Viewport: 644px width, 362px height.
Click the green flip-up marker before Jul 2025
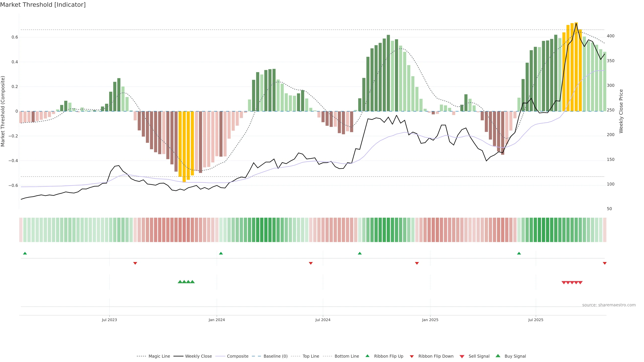point(519,253)
